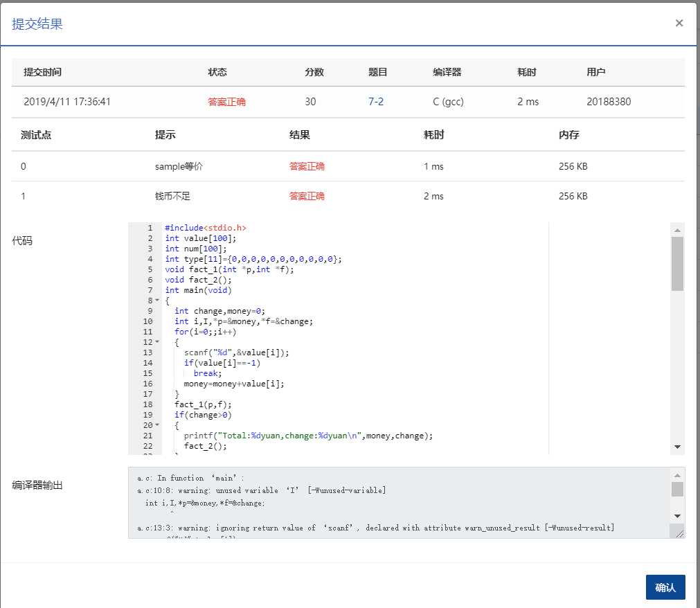This screenshot has height=608, width=700.
Task: Click the 编译器 column header
Action: click(447, 72)
